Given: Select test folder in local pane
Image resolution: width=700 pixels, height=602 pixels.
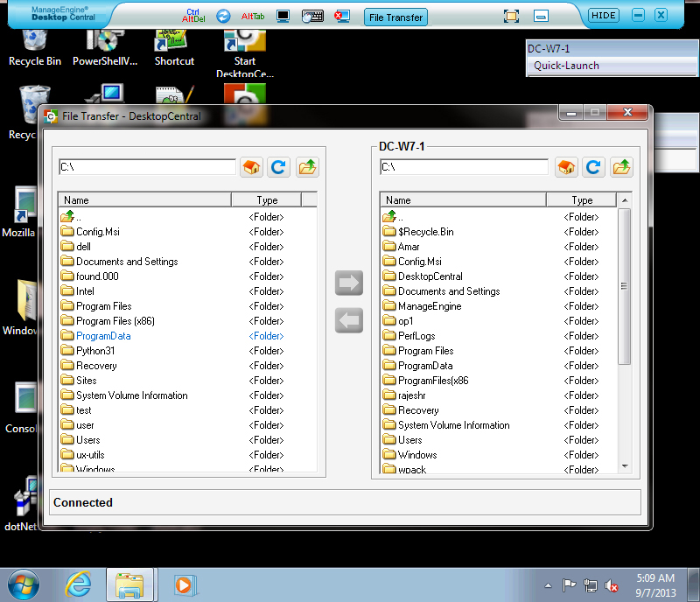Looking at the screenshot, I should [x=188, y=410].
